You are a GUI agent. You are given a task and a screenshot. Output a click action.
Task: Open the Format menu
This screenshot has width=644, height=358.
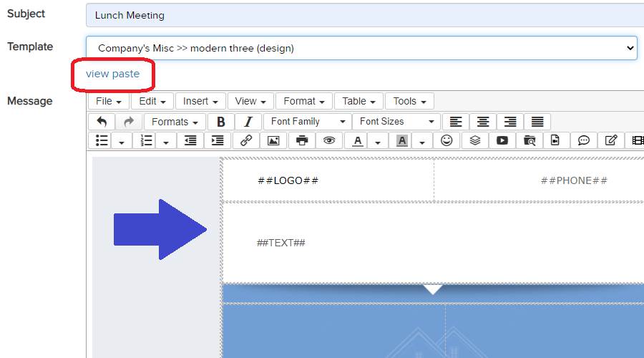coord(304,101)
